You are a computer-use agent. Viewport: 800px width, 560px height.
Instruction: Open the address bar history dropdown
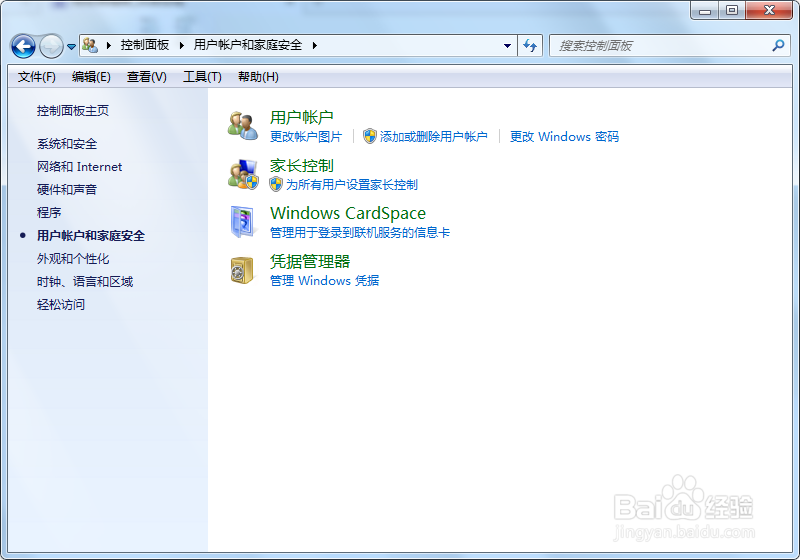tap(507, 46)
